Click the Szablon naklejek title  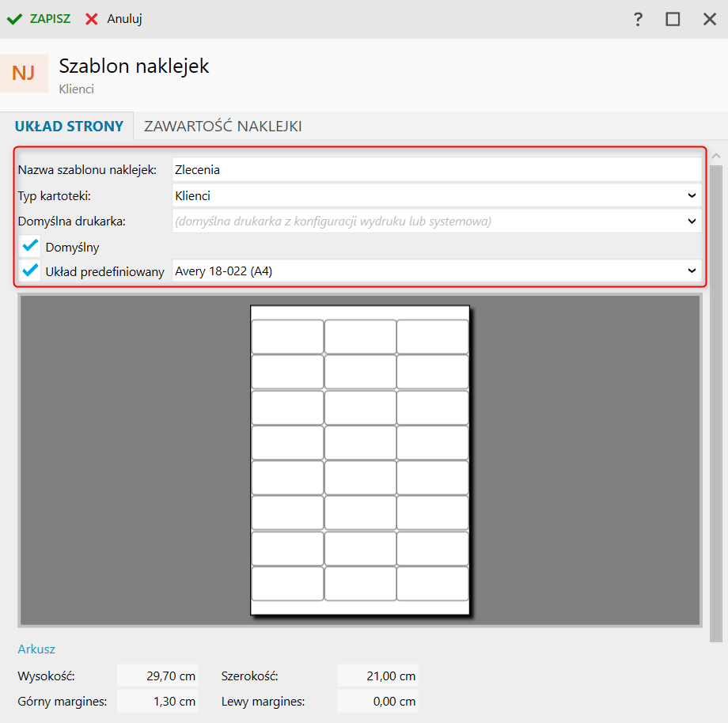[134, 66]
